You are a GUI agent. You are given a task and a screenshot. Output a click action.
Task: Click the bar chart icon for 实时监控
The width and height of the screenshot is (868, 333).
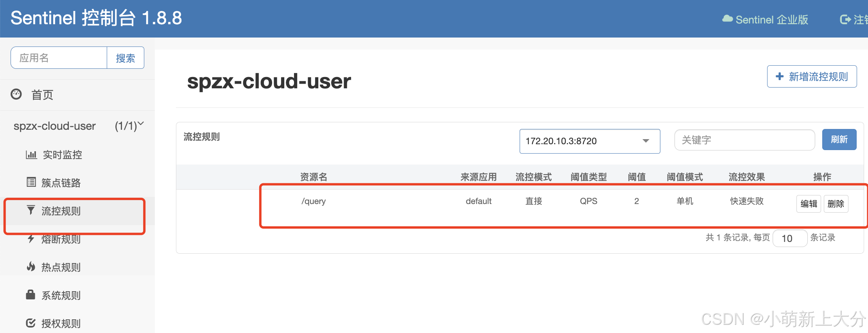[x=31, y=155]
